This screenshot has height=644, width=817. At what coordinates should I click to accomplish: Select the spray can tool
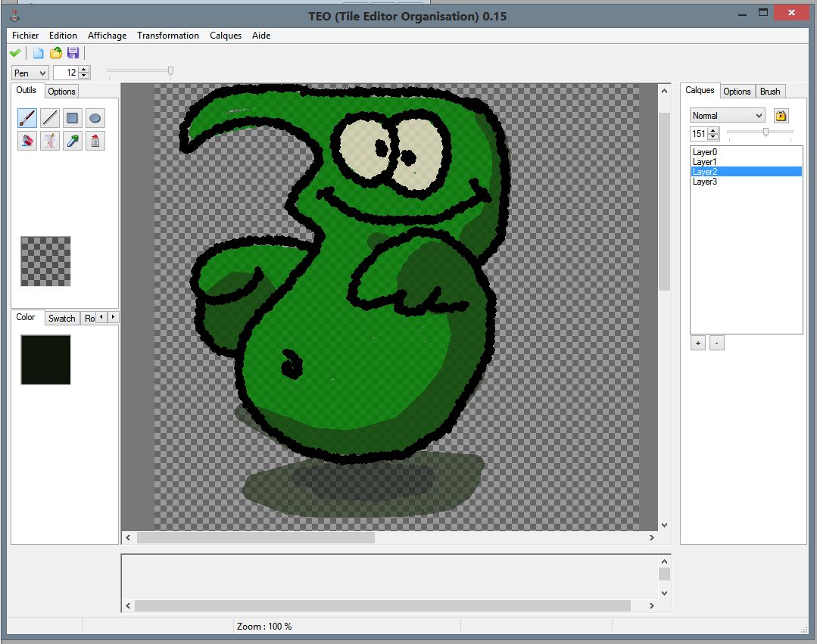pos(95,141)
